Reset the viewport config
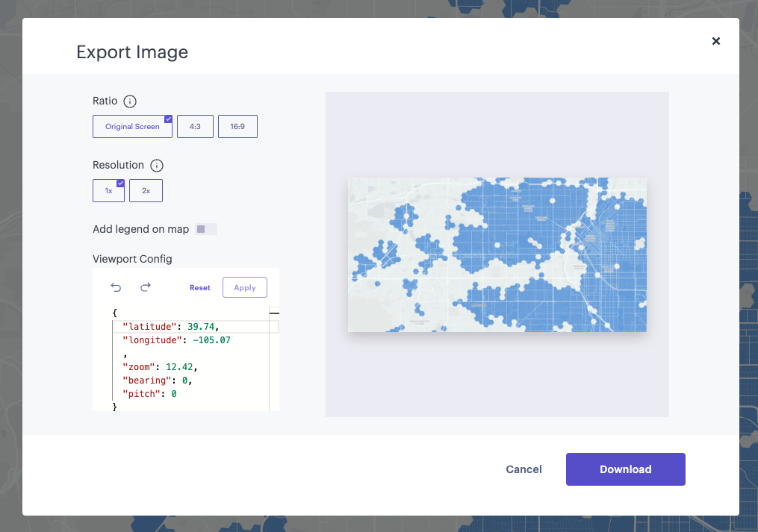The image size is (758, 532). (x=200, y=287)
